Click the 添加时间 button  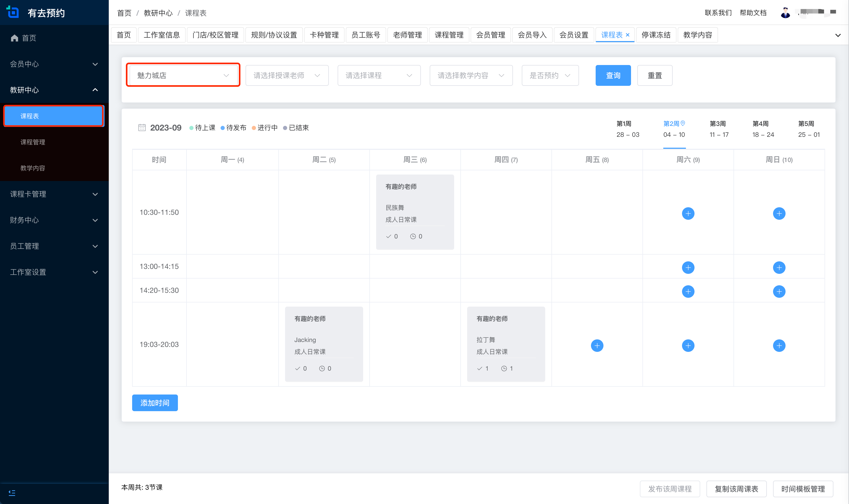(155, 403)
